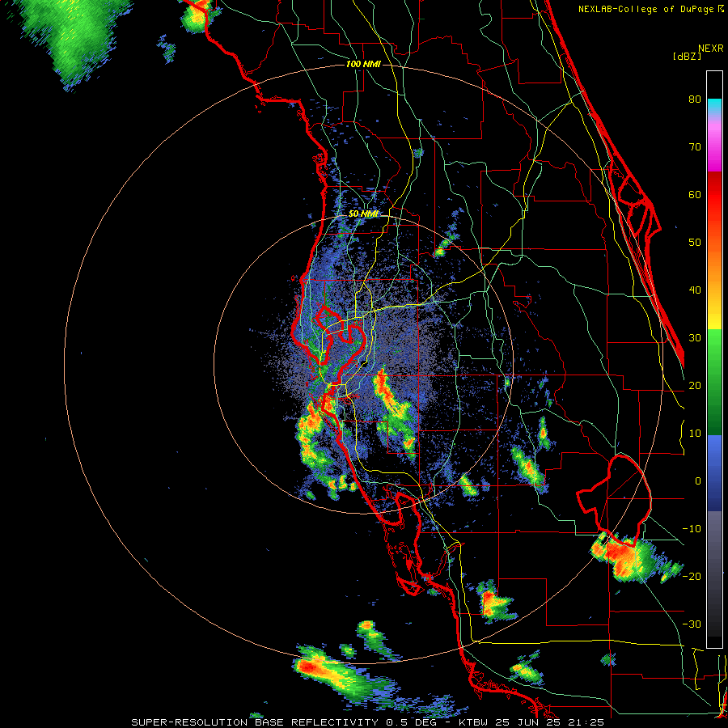Click the 50 value on the dBZ scale

point(695,243)
